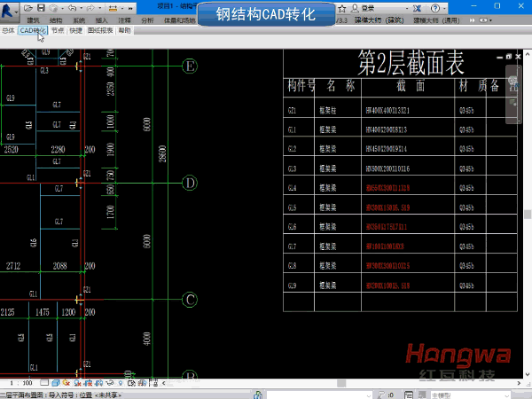Expand the 登录 account dropdown
The image size is (532, 399).
pos(407,8)
